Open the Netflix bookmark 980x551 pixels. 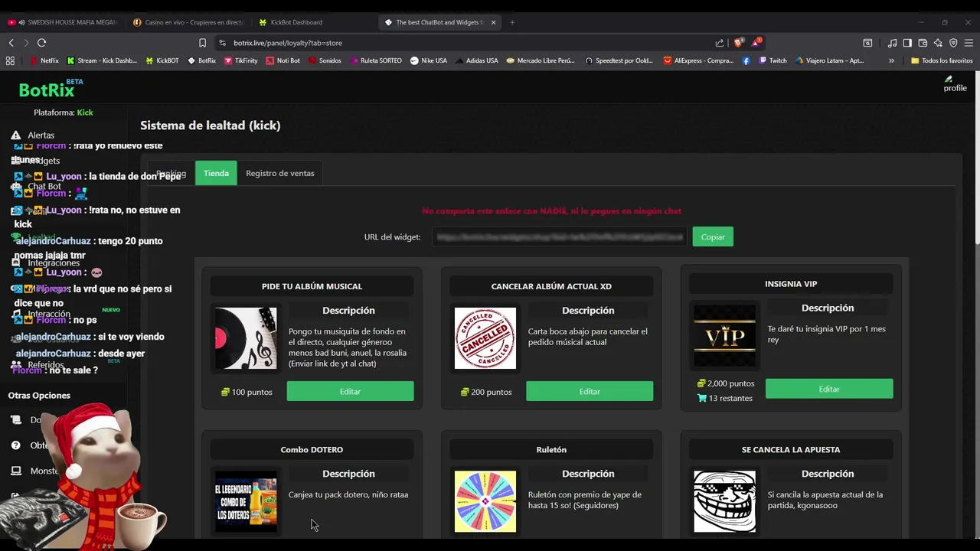44,60
